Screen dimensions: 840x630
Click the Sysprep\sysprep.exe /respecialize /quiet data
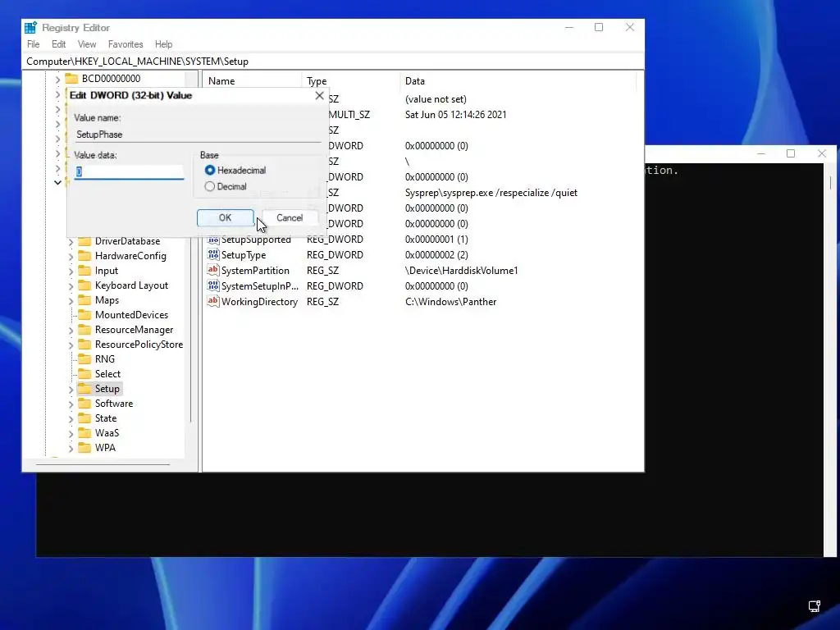[x=491, y=193]
